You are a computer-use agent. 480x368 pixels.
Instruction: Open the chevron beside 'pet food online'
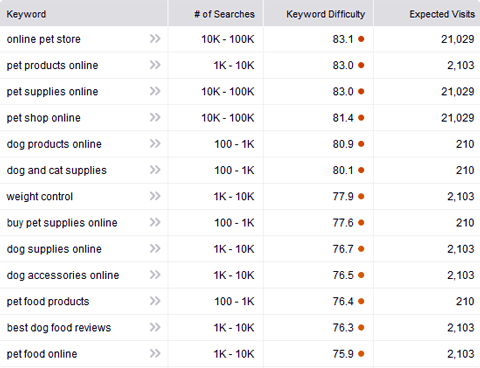click(155, 353)
